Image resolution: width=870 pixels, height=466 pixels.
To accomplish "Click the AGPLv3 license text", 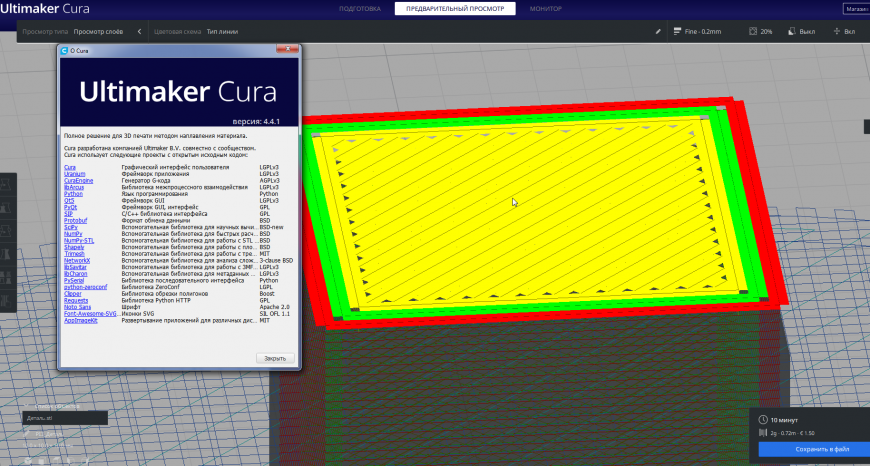I will click(270, 180).
